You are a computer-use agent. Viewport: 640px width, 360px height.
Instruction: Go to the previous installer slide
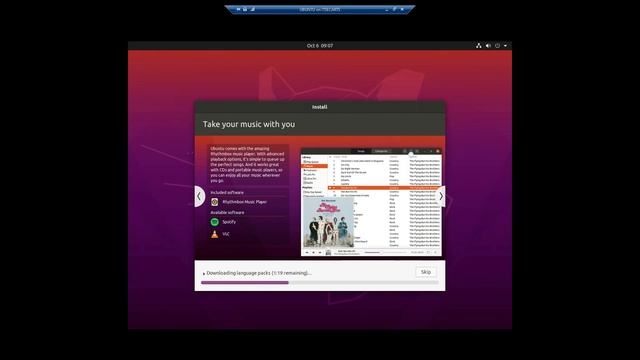coord(199,196)
